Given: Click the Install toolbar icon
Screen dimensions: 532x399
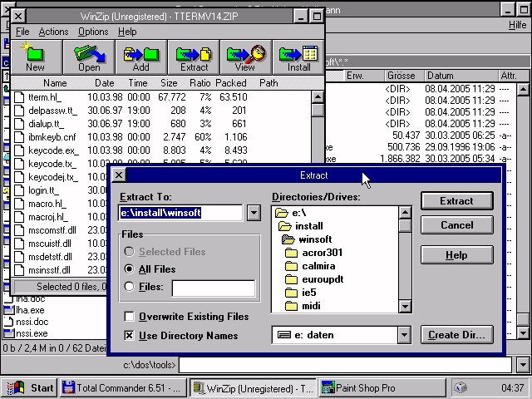Looking at the screenshot, I should [x=298, y=57].
